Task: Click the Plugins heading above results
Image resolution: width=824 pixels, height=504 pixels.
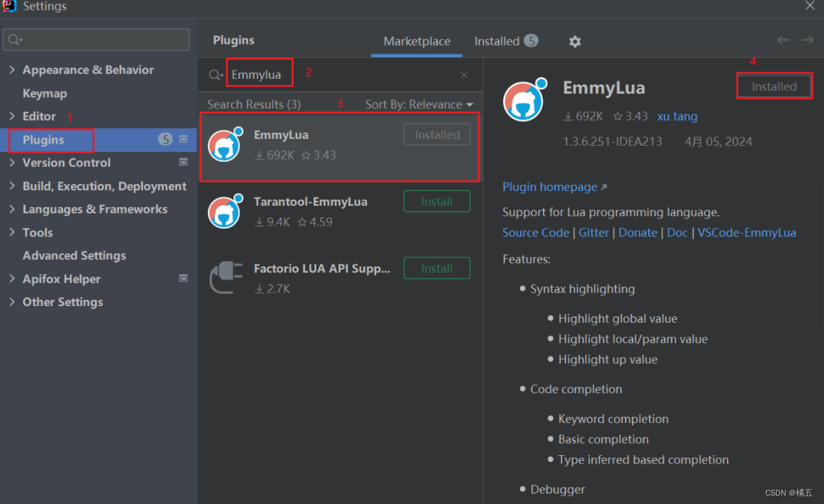Action: tap(233, 40)
